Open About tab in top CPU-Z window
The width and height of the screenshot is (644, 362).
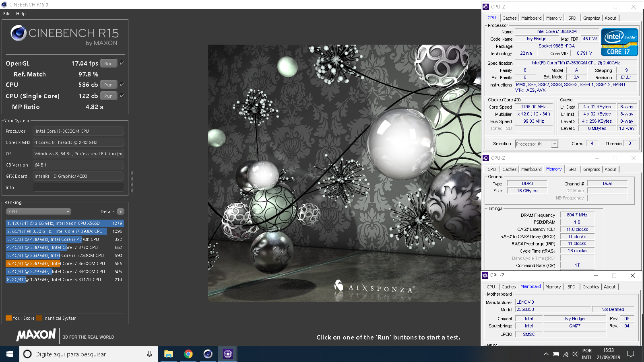pos(611,18)
